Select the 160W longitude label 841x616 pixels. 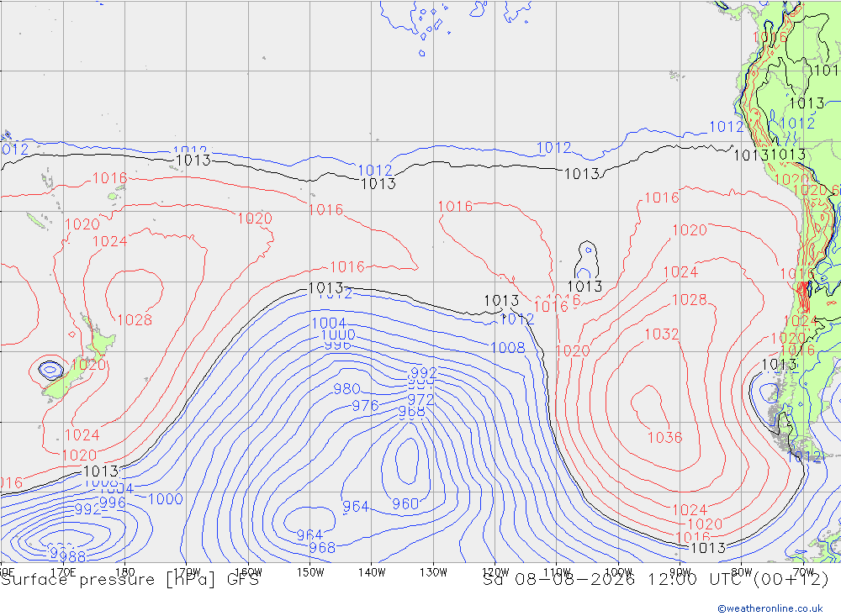point(248,572)
